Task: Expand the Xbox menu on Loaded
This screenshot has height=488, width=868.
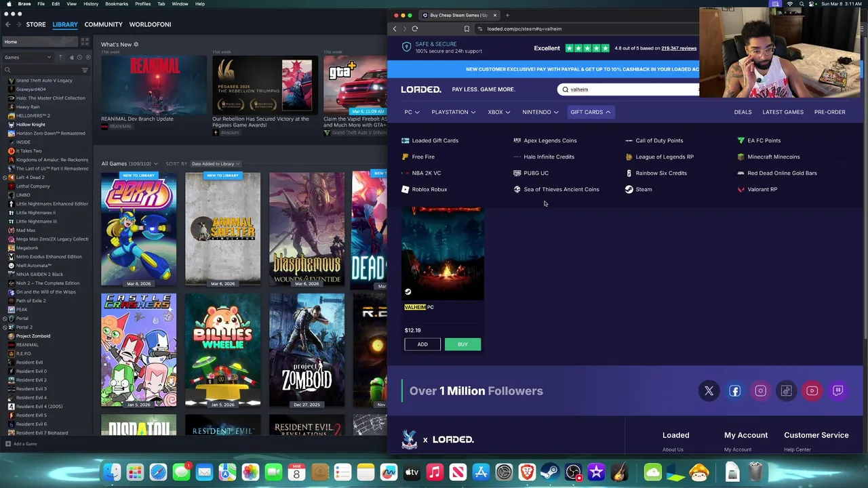Action: point(498,112)
